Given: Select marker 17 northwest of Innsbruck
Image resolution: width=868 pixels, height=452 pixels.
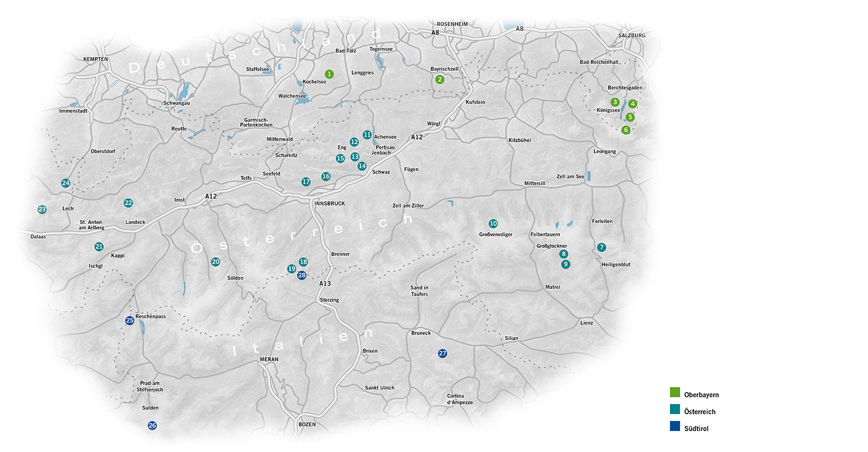Looking at the screenshot, I should pyautogui.click(x=306, y=182).
